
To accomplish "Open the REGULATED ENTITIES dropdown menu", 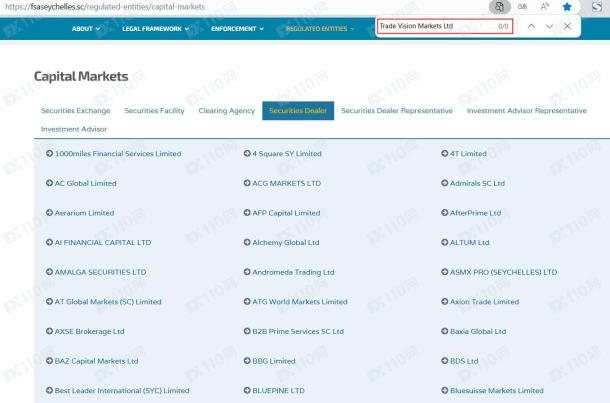I will click(x=320, y=29).
